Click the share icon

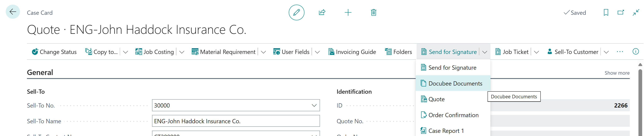point(322,12)
